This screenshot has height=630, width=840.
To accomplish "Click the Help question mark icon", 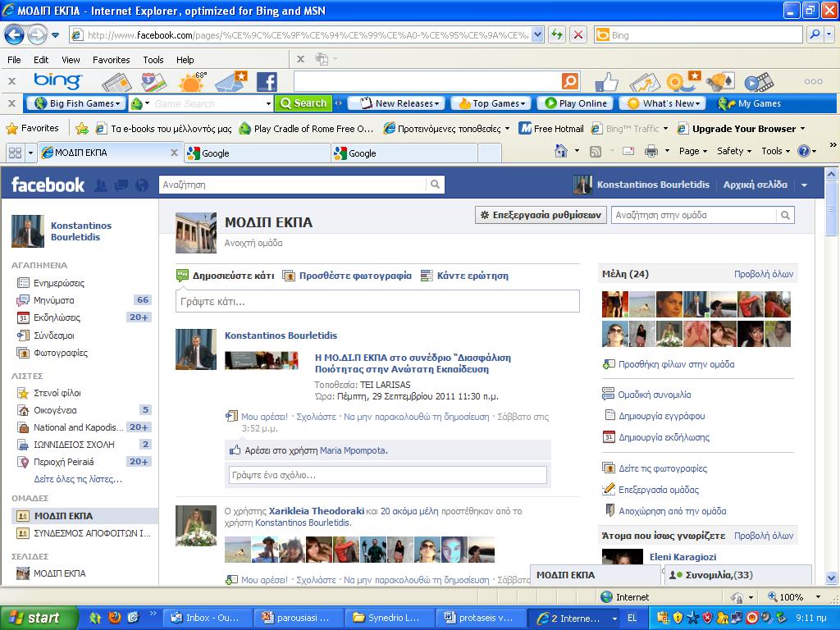I will (x=804, y=151).
